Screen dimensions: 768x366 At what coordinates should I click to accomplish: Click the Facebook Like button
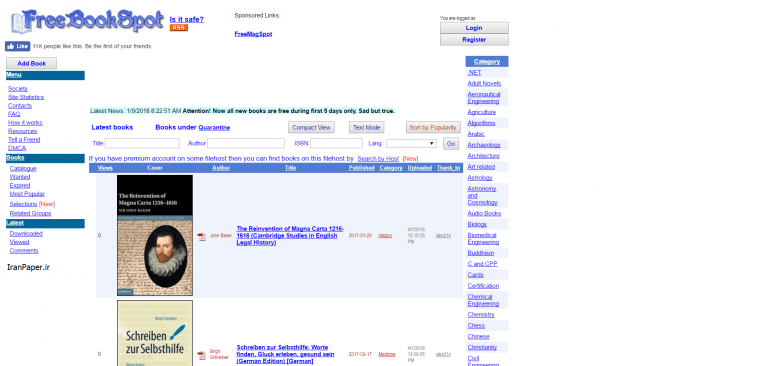click(x=18, y=46)
